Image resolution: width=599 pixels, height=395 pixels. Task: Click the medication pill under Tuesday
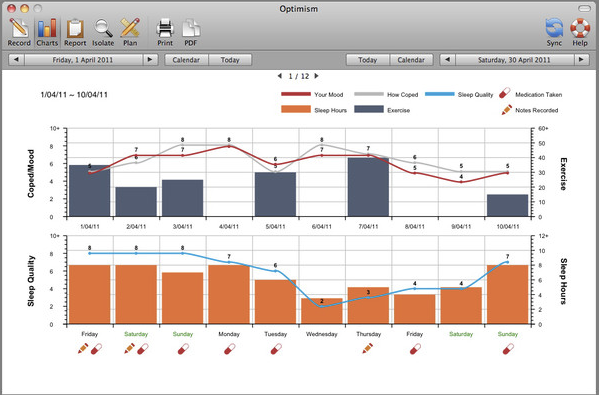[x=276, y=348]
